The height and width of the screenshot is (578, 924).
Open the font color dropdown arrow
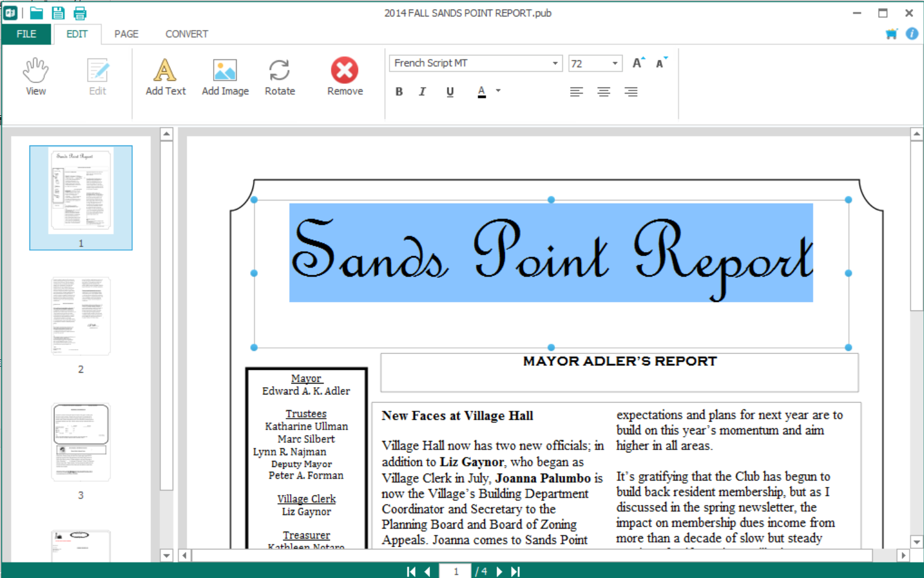click(498, 91)
